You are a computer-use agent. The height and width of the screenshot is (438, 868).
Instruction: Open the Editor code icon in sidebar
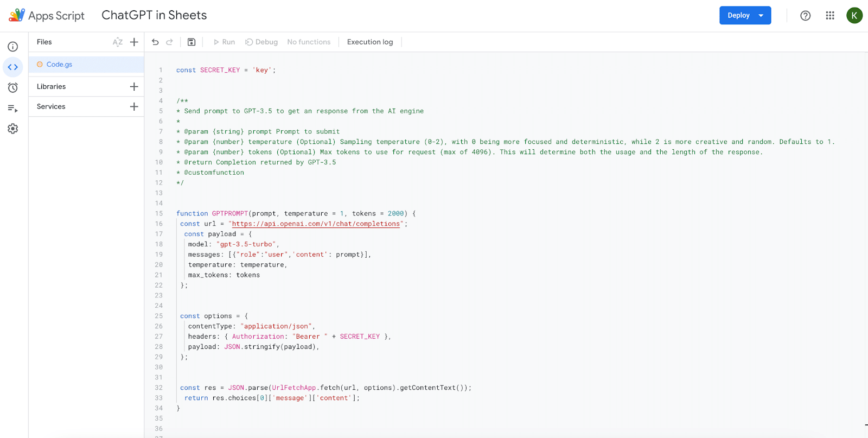coord(13,67)
